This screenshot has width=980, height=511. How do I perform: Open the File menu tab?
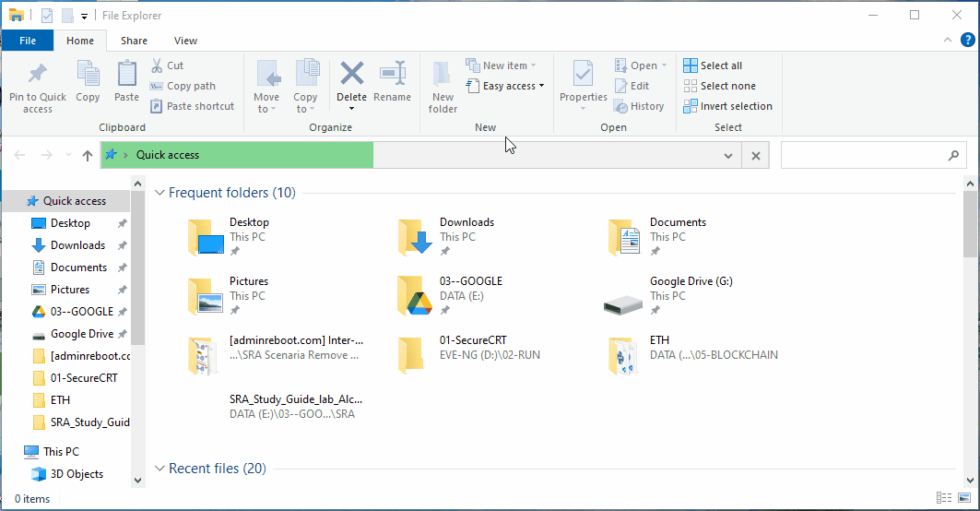pyautogui.click(x=28, y=41)
